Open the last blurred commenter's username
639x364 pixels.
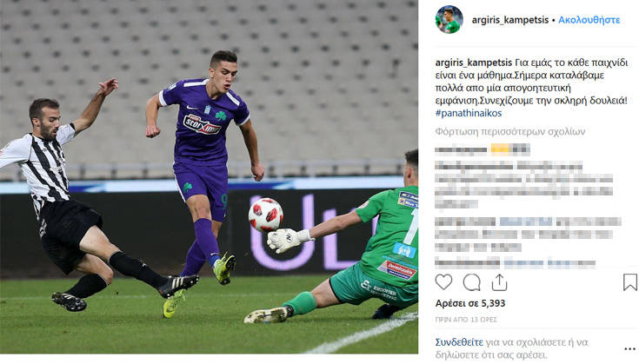coord(467,263)
